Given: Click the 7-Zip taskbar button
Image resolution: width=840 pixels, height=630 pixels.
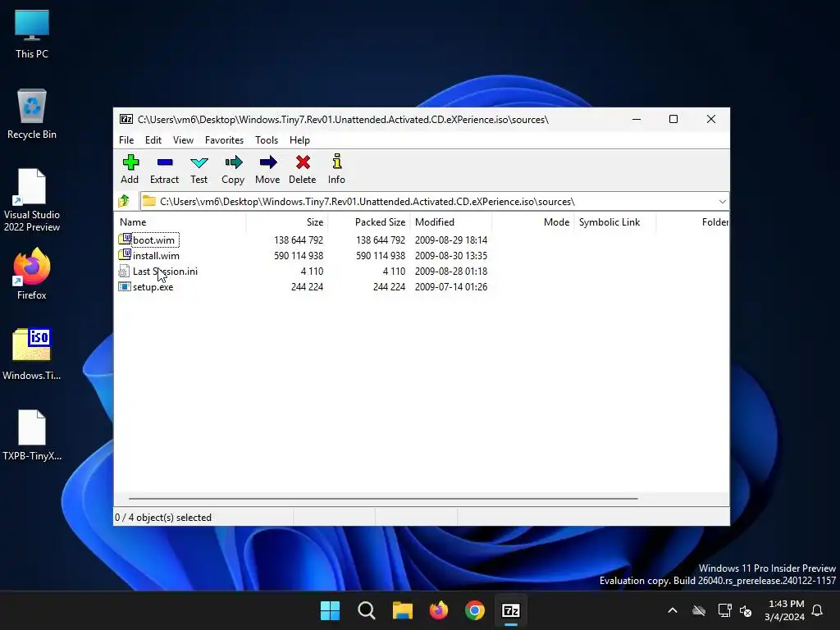Looking at the screenshot, I should 511,610.
